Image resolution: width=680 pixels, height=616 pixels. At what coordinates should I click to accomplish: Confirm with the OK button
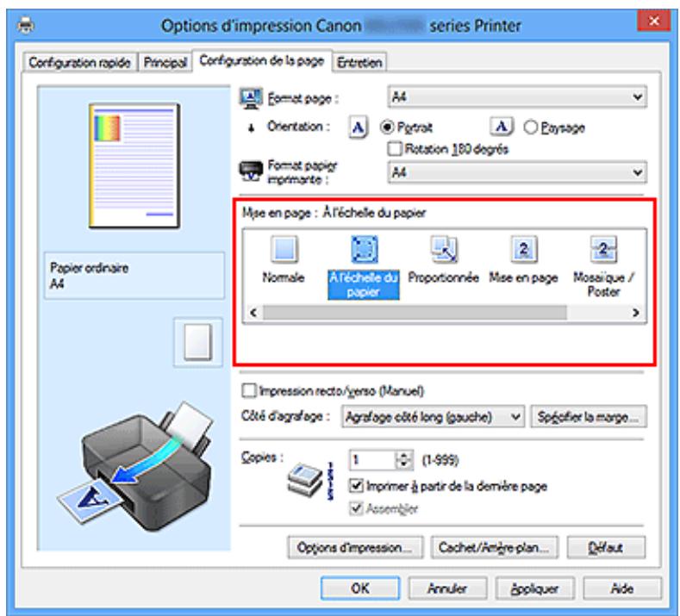360,588
